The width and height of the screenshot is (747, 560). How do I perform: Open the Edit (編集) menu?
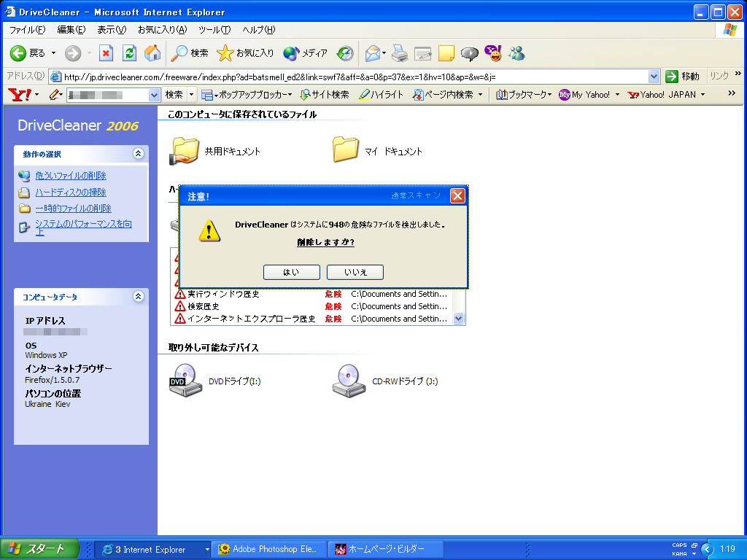coord(71,29)
